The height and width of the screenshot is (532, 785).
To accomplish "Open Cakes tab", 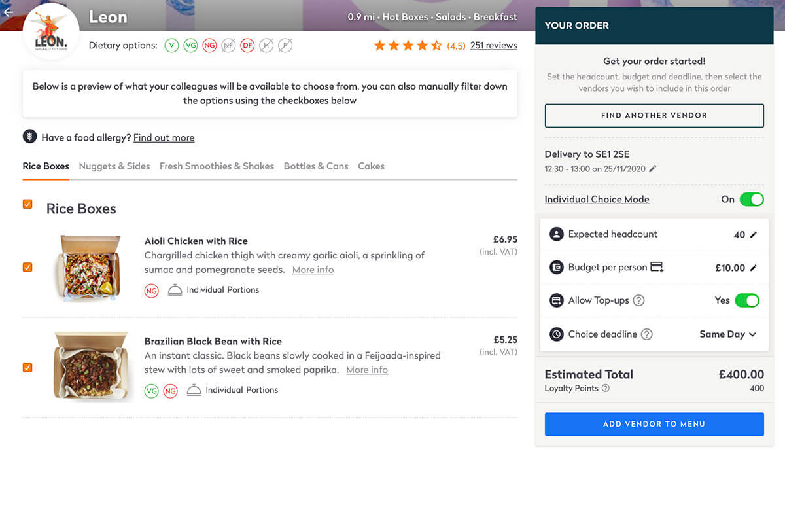I will coord(371,166).
